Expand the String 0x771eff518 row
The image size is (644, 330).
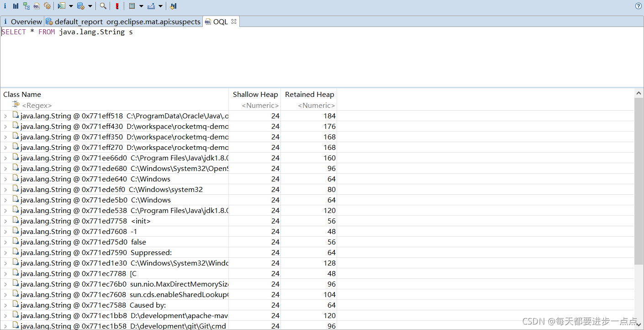click(5, 116)
